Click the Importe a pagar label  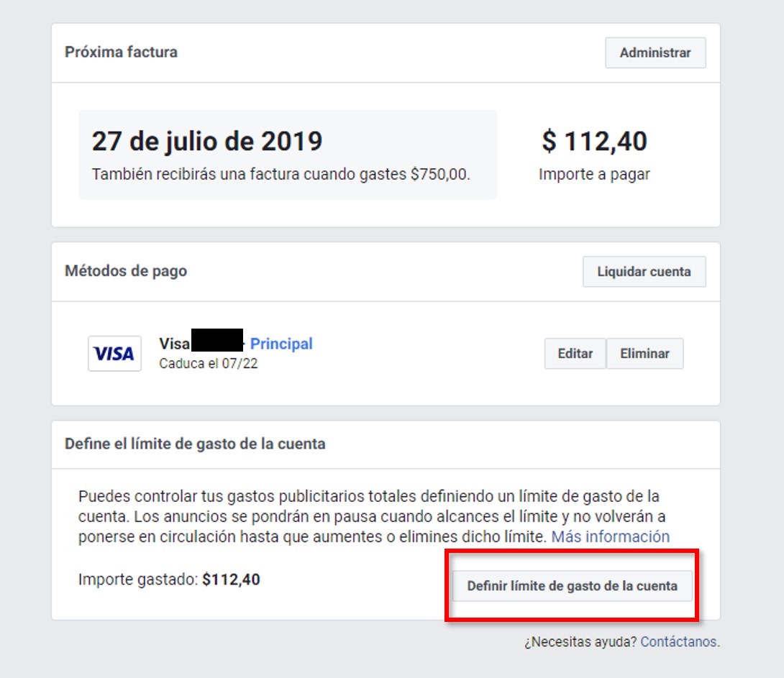click(594, 175)
